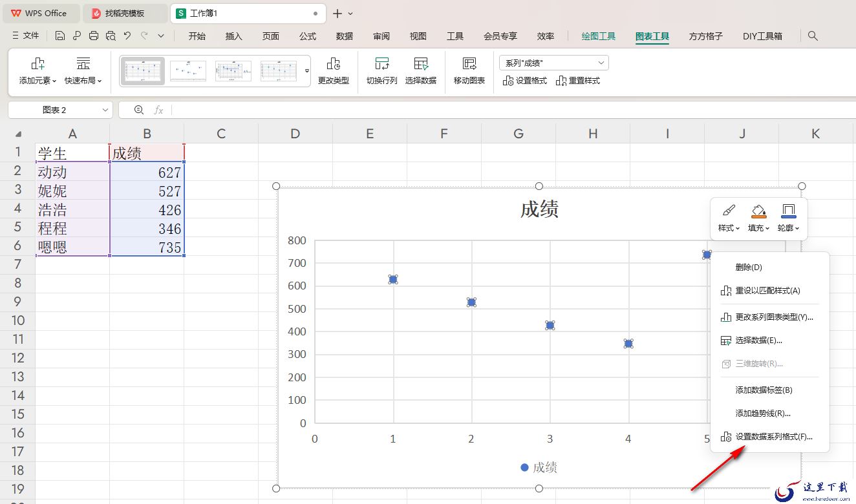Select cell A4 containing 浩浩
The height and width of the screenshot is (504, 856).
pyautogui.click(x=72, y=209)
